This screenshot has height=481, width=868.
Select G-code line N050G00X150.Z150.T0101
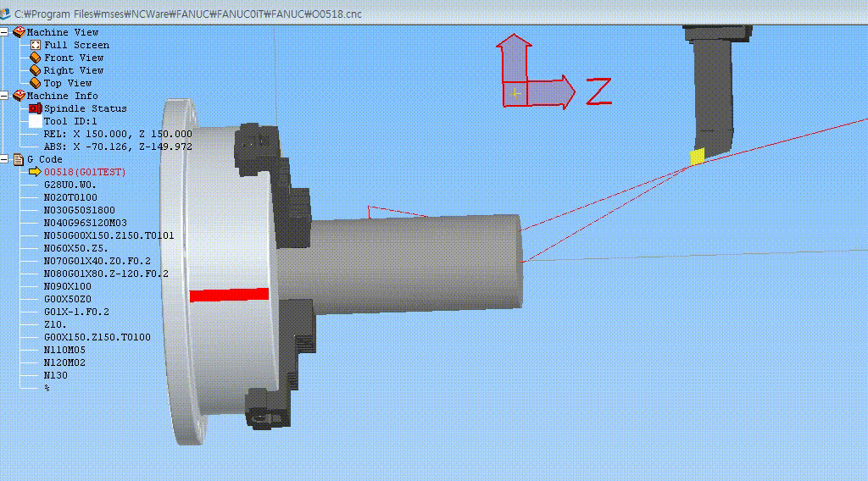pos(109,235)
